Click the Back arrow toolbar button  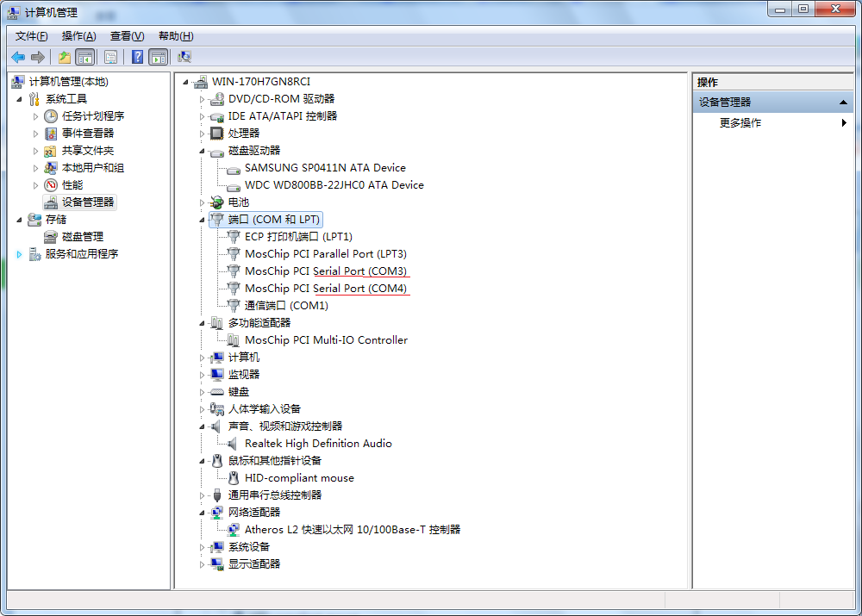pyautogui.click(x=18, y=57)
